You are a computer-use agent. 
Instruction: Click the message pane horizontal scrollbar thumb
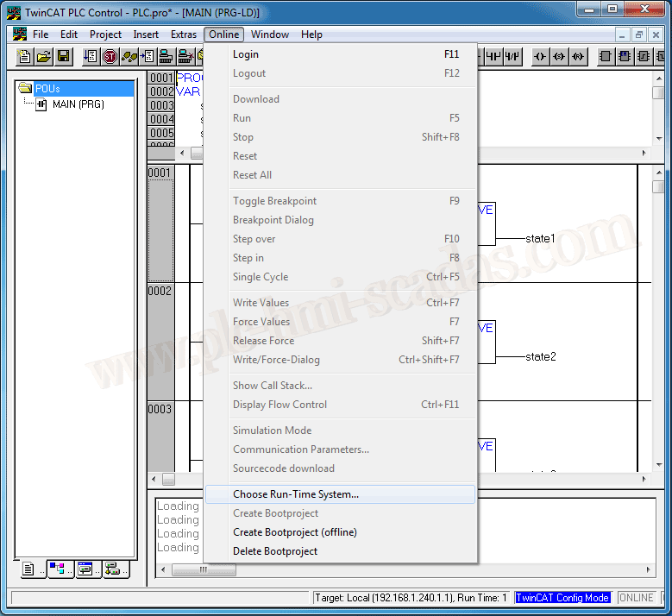coord(204,570)
